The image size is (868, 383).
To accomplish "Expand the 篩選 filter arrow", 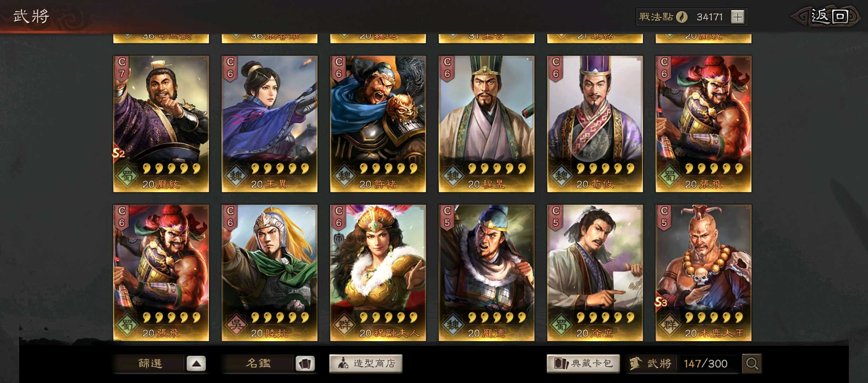I will [x=196, y=363].
